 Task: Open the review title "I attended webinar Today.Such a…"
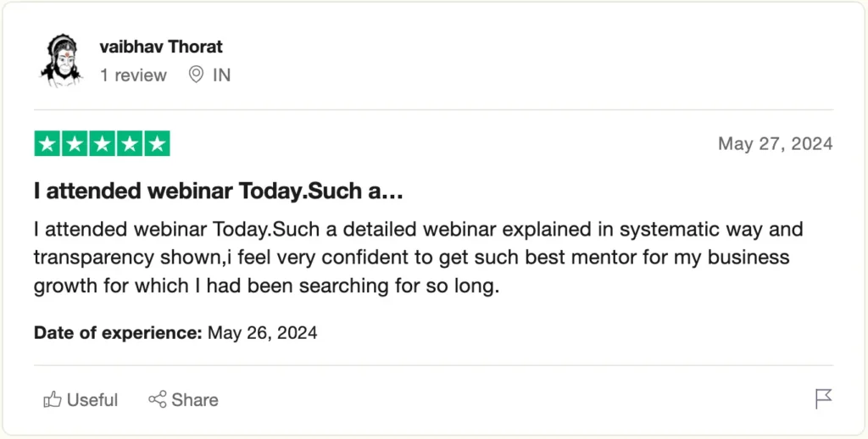point(218,192)
